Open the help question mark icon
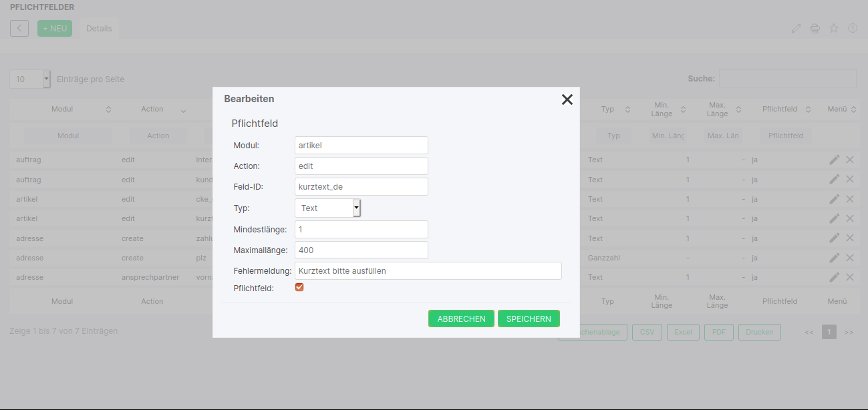Screen dimensions: 868x410 tap(852, 28)
